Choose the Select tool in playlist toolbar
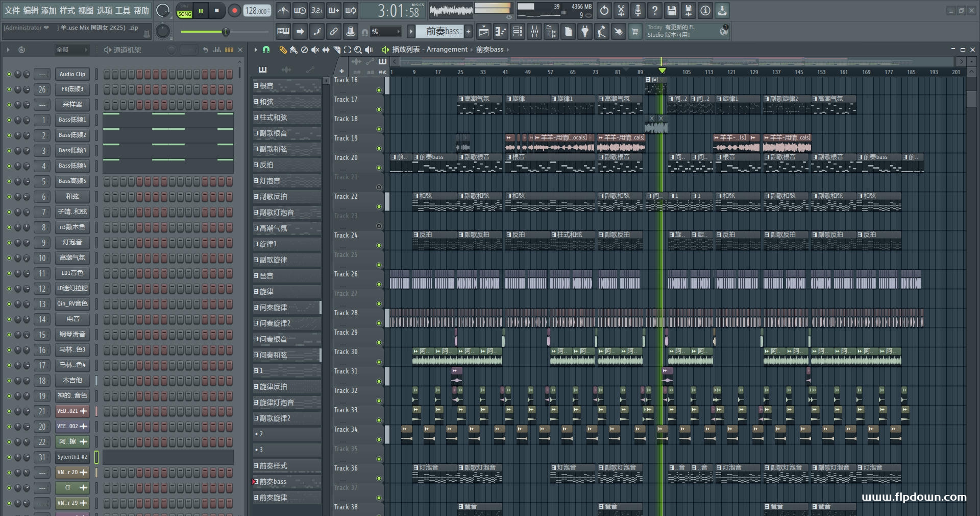The image size is (980, 516). 347,50
